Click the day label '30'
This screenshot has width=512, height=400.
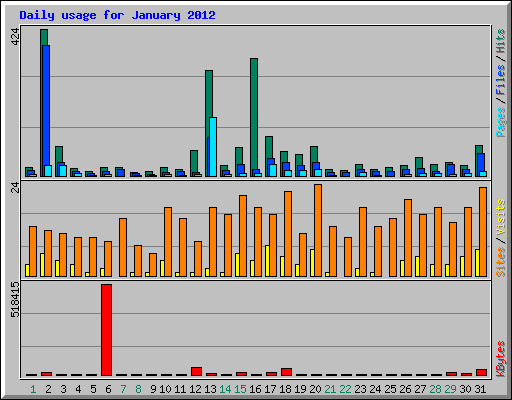(465, 389)
